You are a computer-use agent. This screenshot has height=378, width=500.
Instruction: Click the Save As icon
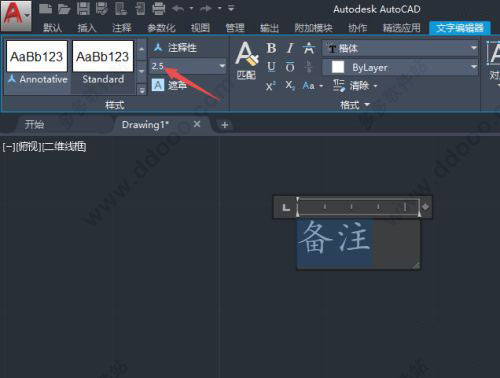coord(102,9)
